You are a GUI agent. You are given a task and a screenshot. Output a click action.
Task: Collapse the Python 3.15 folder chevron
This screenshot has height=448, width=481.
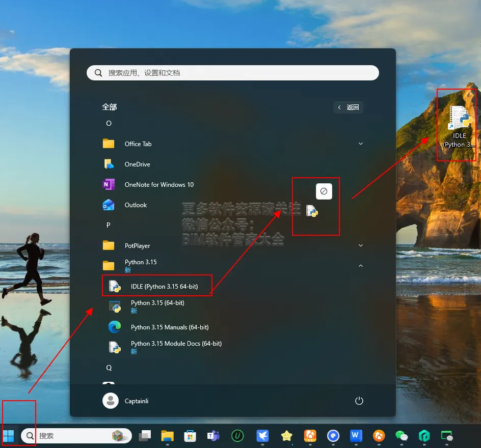point(361,266)
